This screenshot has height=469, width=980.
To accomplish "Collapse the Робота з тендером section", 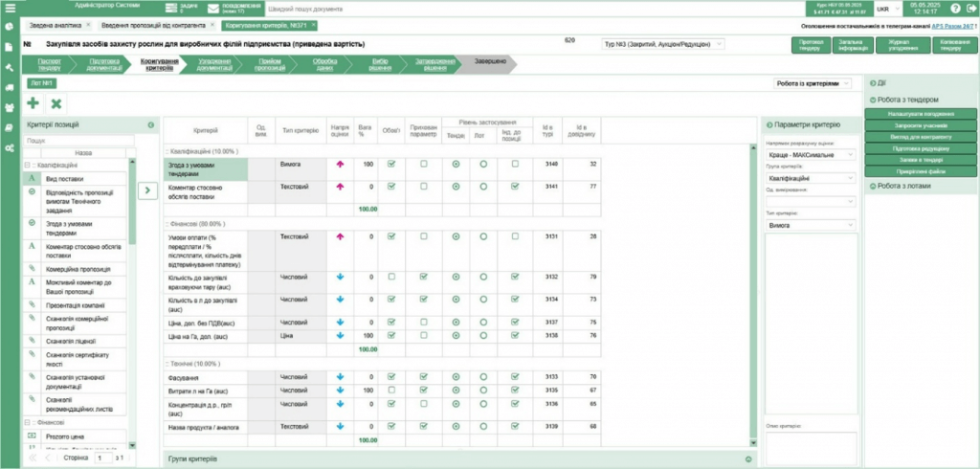I will (x=873, y=100).
